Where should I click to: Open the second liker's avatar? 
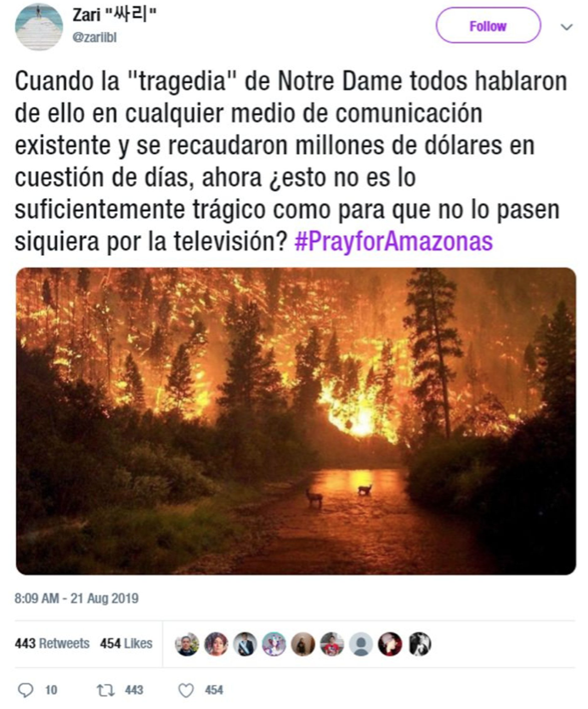[216, 644]
